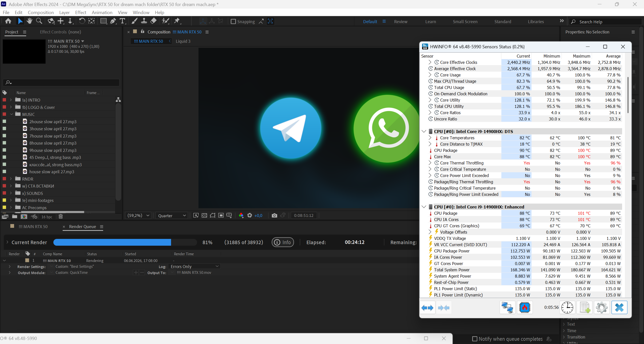Select the Hand tool
The width and height of the screenshot is (644, 344).
pos(29,21)
